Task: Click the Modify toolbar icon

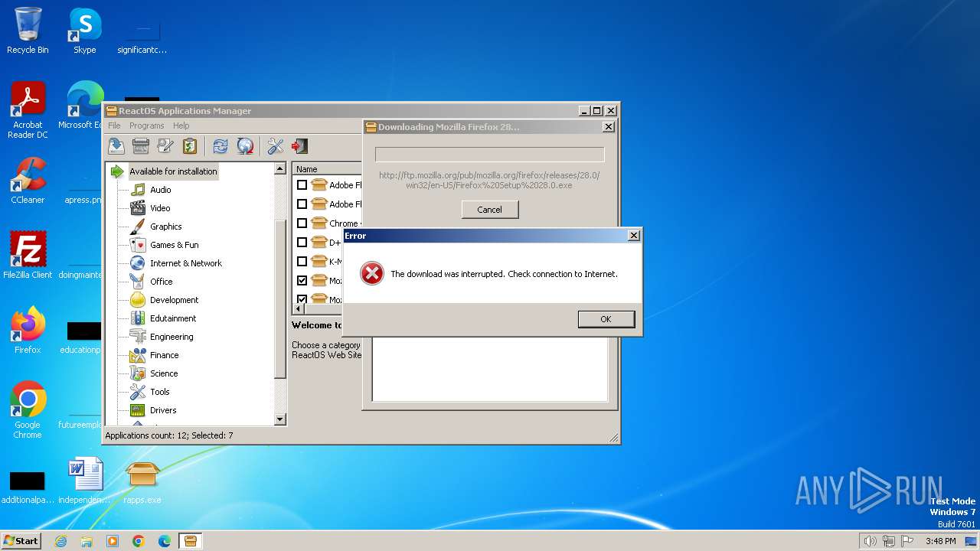Action: point(165,146)
